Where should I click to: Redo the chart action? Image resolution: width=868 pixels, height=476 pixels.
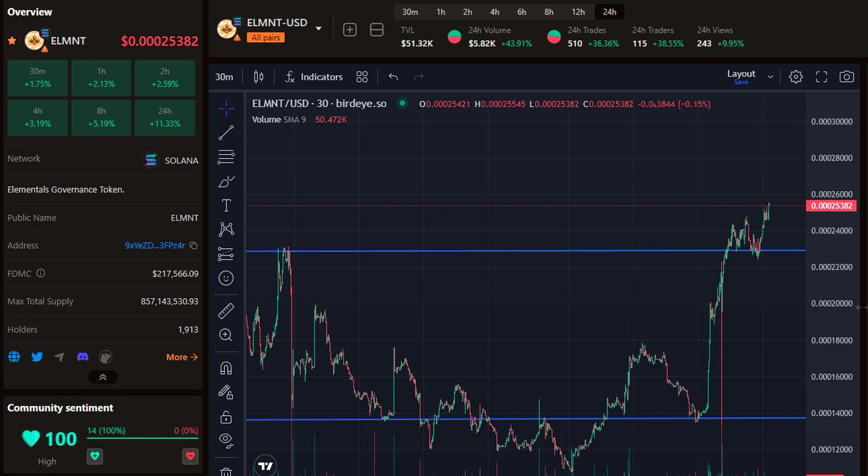point(418,77)
